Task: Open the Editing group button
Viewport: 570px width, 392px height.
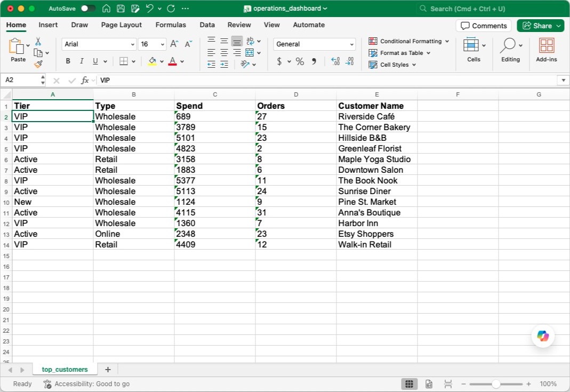Action: coord(510,50)
